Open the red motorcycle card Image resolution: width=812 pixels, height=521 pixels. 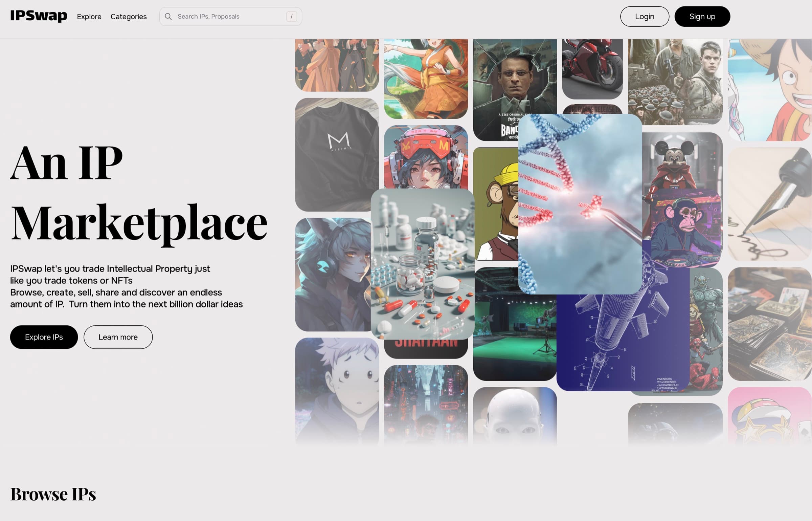click(592, 69)
